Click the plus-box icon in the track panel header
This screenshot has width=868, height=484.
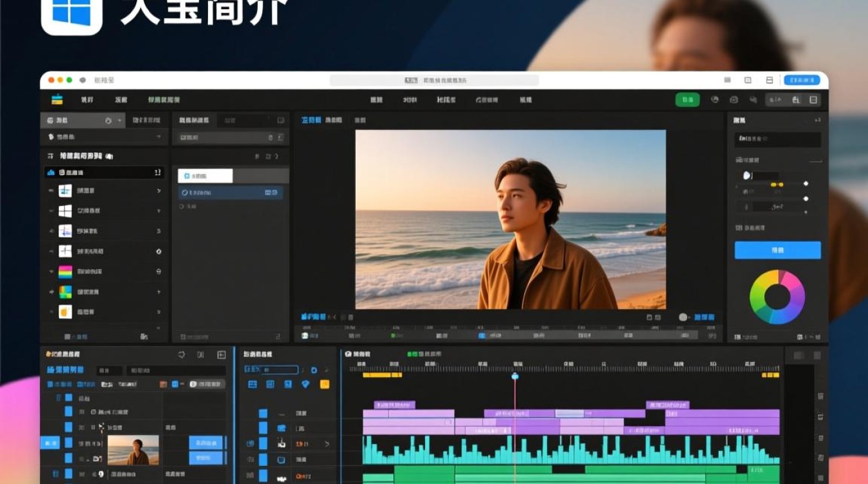[221, 354]
